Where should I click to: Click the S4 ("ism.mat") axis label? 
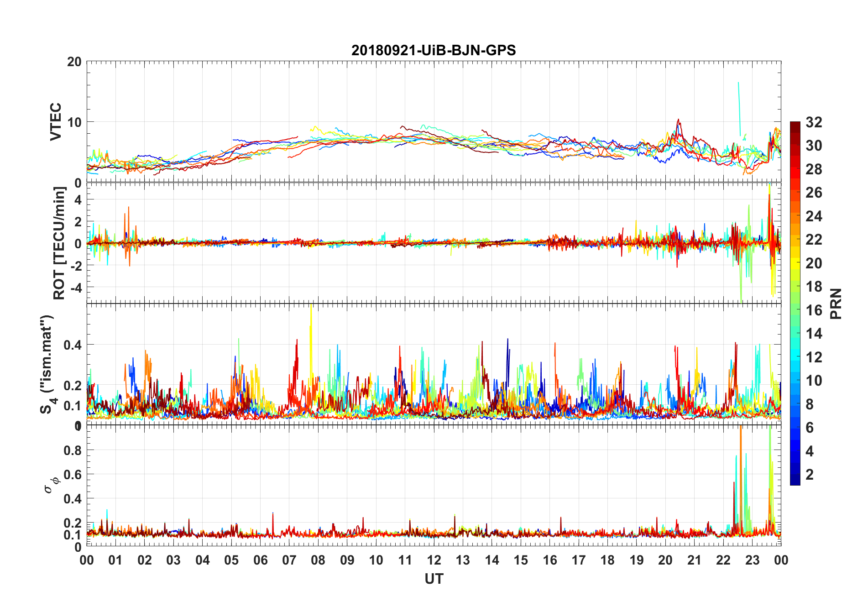47,364
